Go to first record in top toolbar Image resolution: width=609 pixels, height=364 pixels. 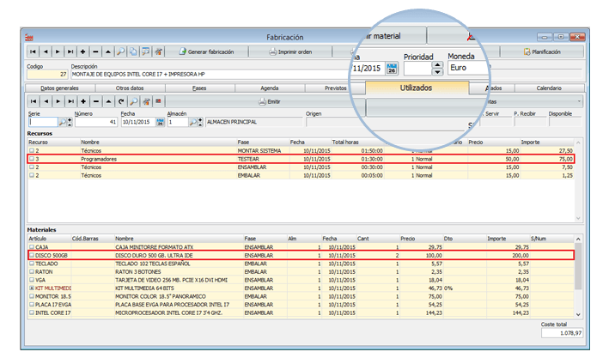coord(33,52)
